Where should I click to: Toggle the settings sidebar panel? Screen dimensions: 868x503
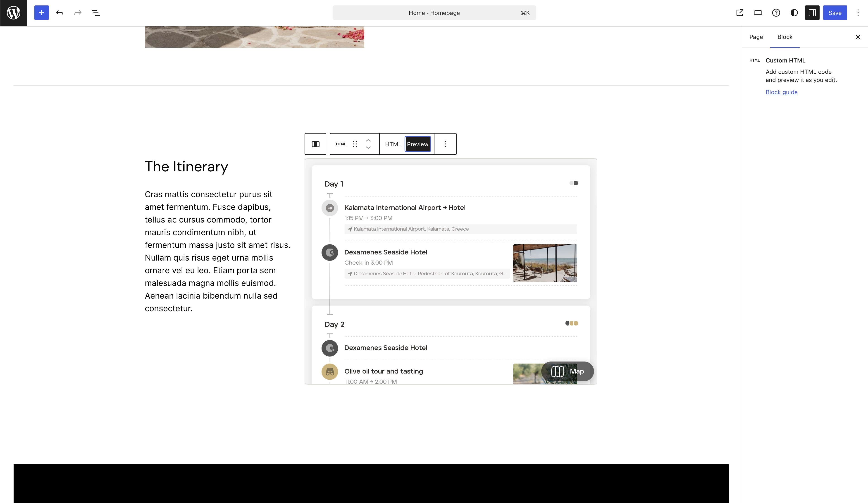tap(812, 13)
